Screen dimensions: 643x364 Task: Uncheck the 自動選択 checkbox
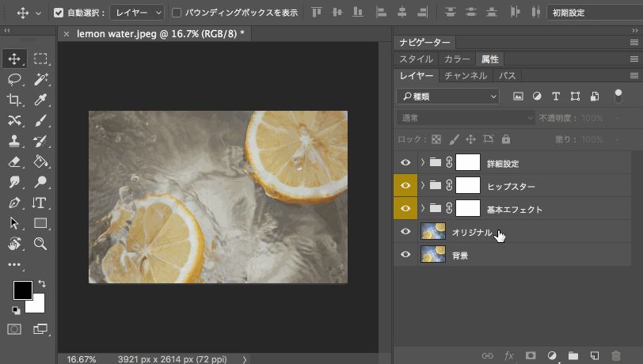click(59, 13)
